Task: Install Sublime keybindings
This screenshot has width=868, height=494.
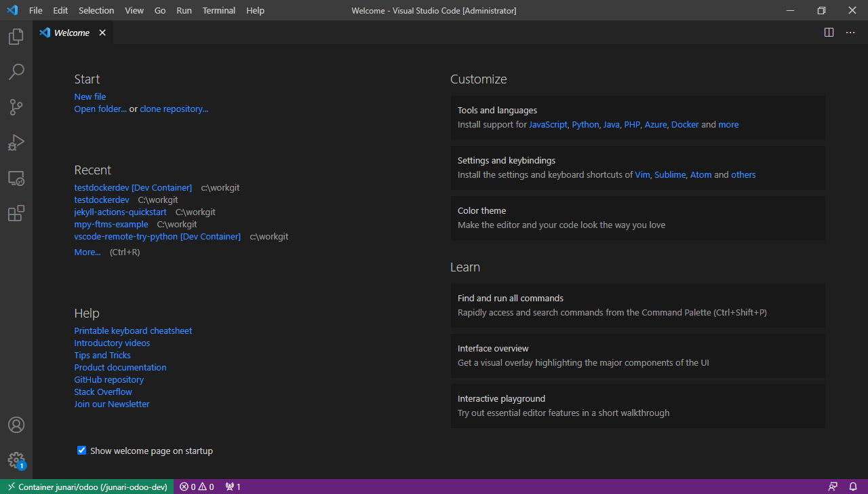Action: point(670,174)
